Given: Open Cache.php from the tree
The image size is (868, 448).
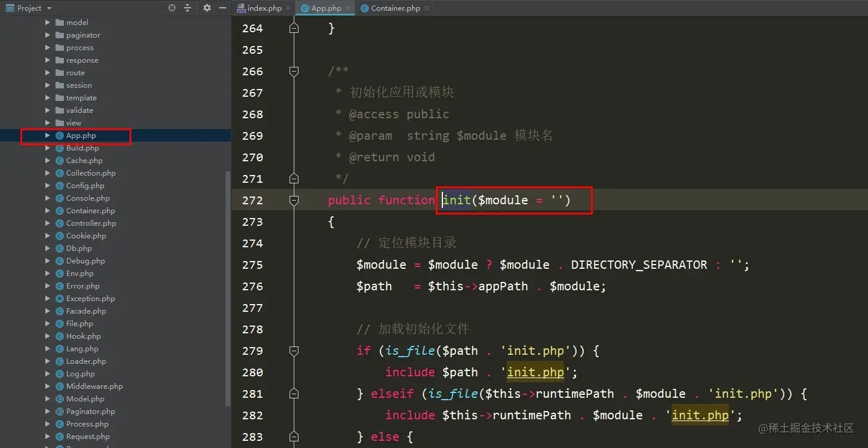Looking at the screenshot, I should (84, 161).
